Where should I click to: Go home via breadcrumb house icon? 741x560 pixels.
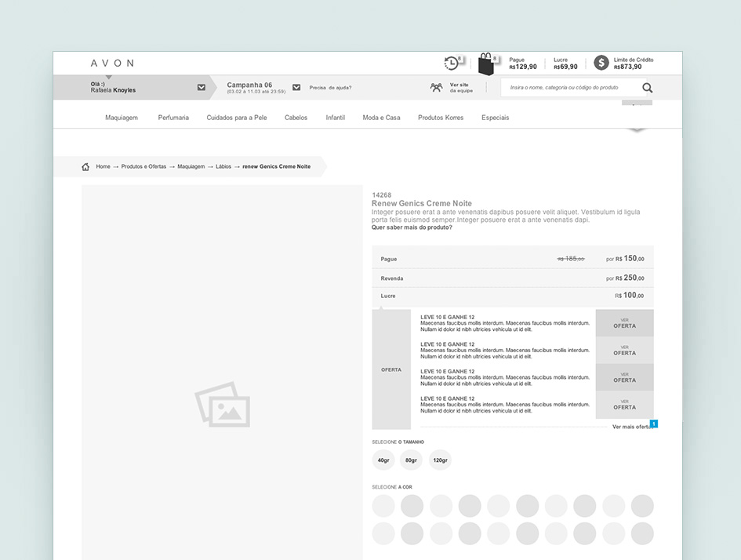(85, 167)
